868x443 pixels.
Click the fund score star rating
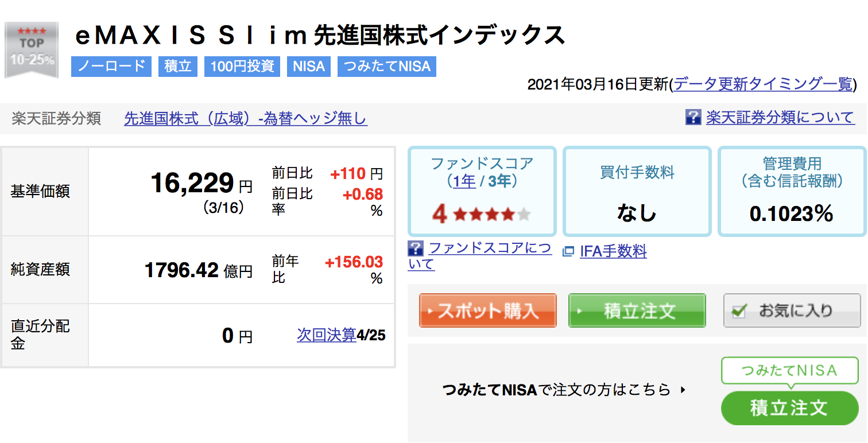click(x=492, y=215)
